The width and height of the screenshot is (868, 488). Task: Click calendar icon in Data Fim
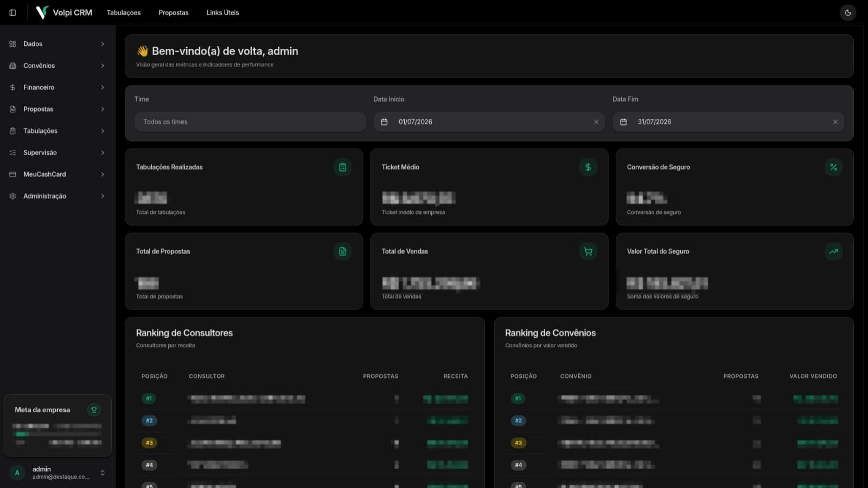[623, 122]
